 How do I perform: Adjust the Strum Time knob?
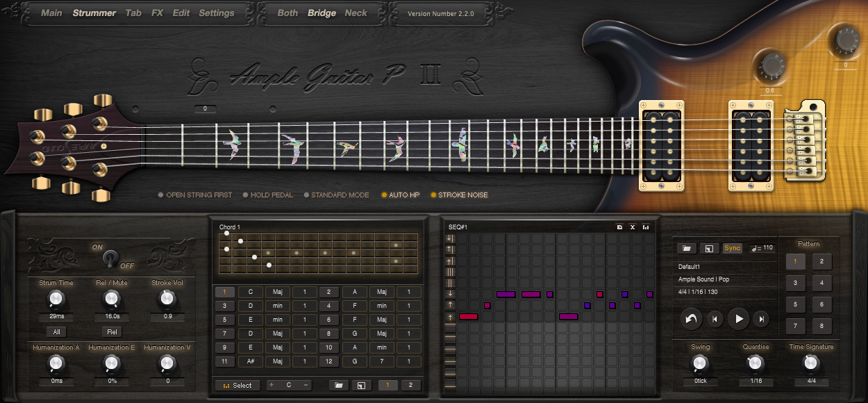tap(56, 299)
